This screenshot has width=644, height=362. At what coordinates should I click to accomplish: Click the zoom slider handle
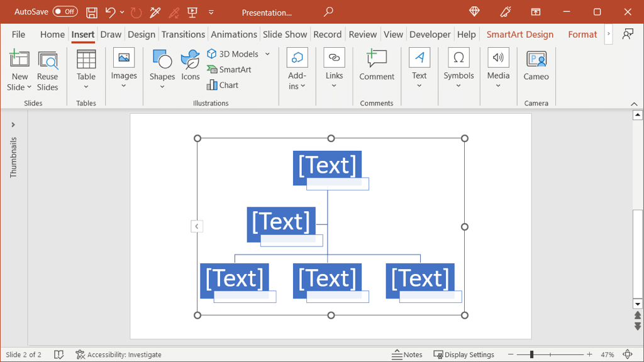(x=531, y=354)
